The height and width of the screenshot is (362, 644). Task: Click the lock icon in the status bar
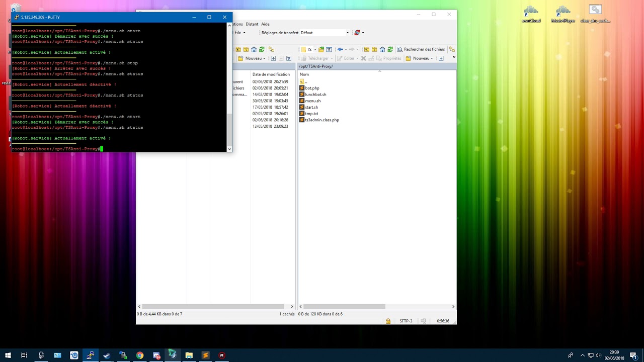(x=388, y=321)
